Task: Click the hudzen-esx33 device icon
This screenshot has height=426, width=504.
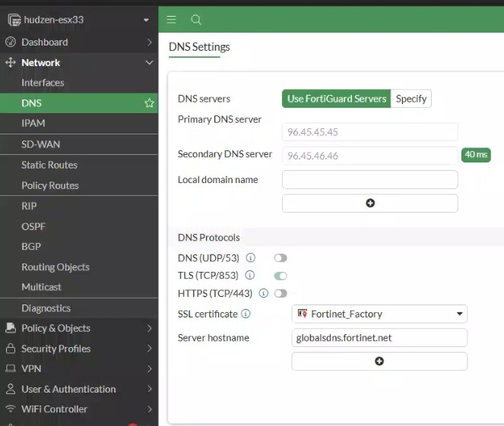Action: click(x=14, y=20)
